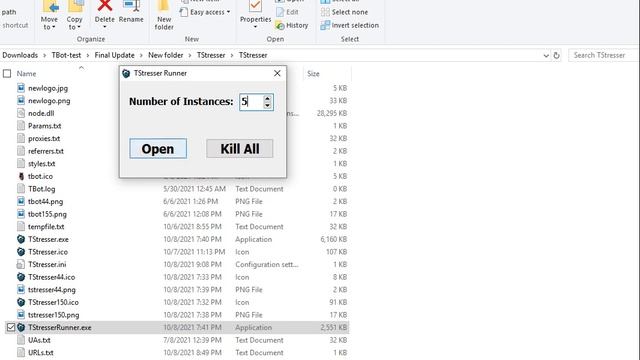The width and height of the screenshot is (640, 360).
Task: Click the Number of Instances field
Action: 251,102
